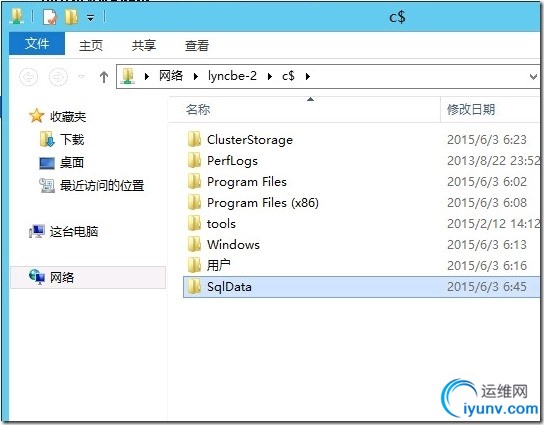Click 网络 in the address breadcrumb

click(x=171, y=76)
